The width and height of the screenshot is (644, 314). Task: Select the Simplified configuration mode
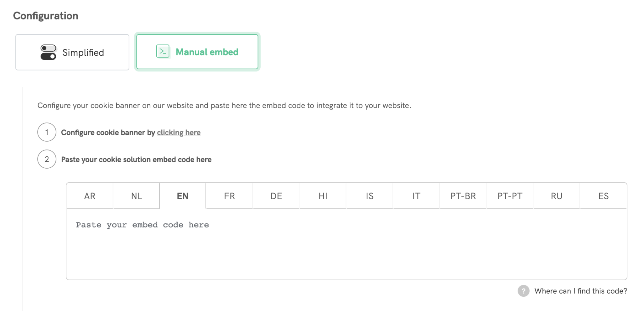click(x=72, y=52)
